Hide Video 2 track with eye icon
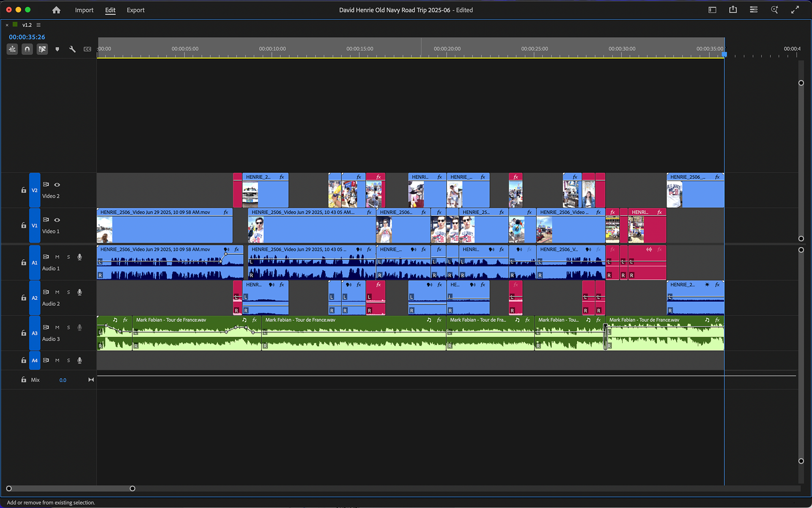The image size is (812, 508). (57, 185)
